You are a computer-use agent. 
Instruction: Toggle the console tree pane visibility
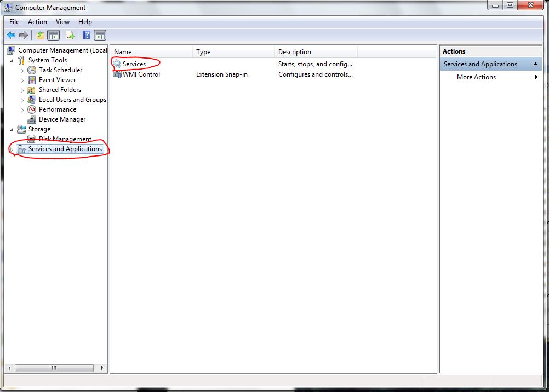53,35
